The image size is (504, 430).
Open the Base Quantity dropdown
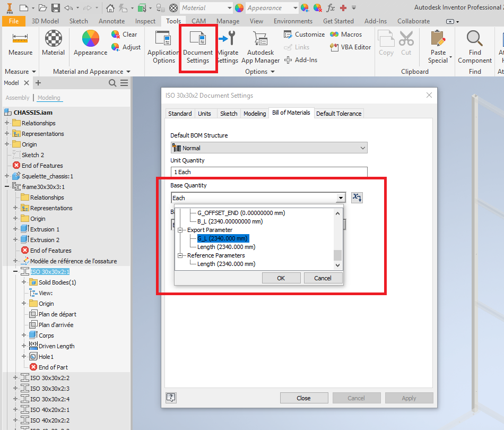[x=340, y=197]
